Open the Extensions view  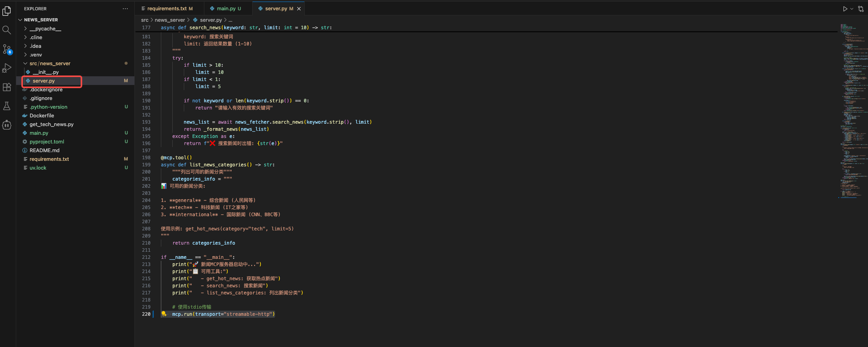click(x=7, y=87)
